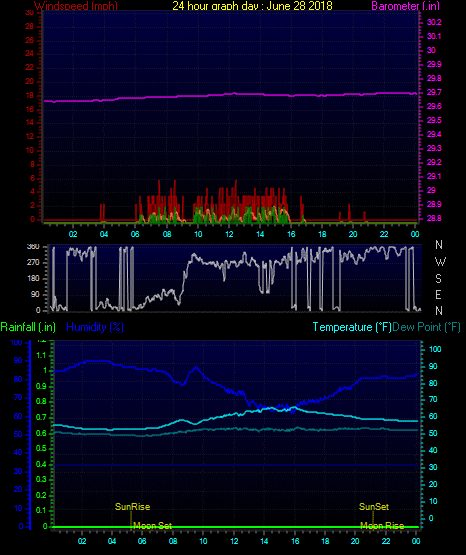Click the Moon Set marker label
Screen dimensions: 466x555
(x=153, y=526)
